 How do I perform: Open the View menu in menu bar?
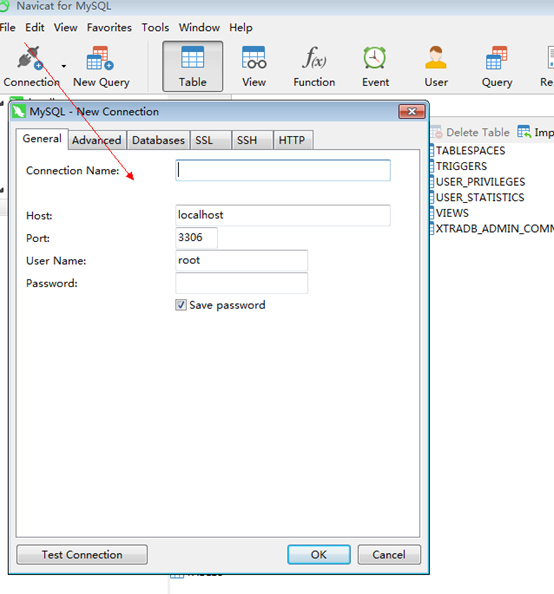(x=66, y=28)
